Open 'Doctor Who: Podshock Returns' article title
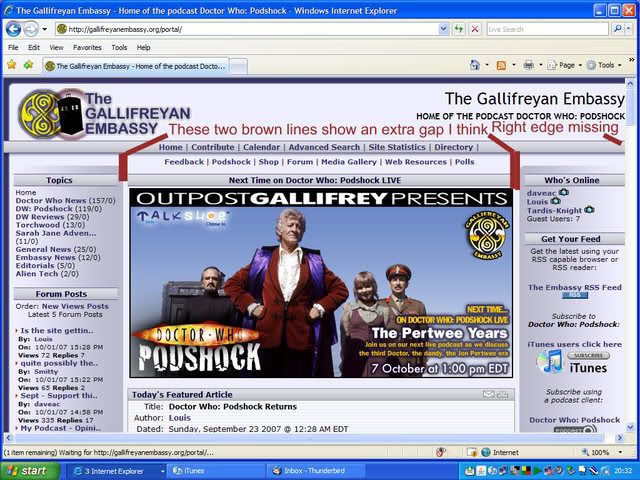Viewport: 640px width, 480px height. [x=233, y=407]
